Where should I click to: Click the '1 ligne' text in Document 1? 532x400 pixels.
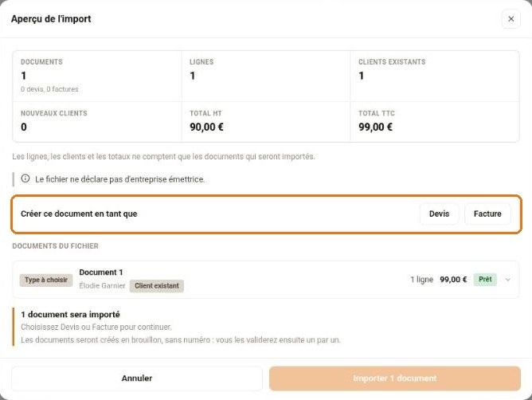point(422,280)
